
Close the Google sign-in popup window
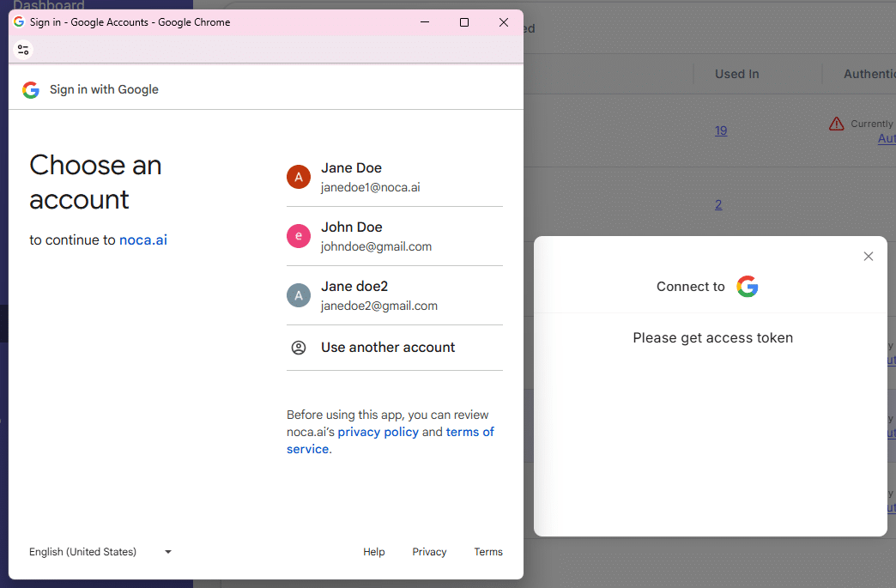(x=504, y=22)
